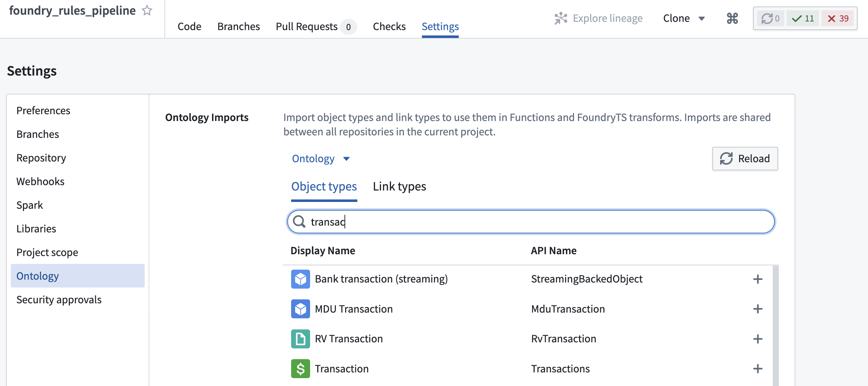Click the Bank transaction (streaming) cube icon

tap(300, 279)
